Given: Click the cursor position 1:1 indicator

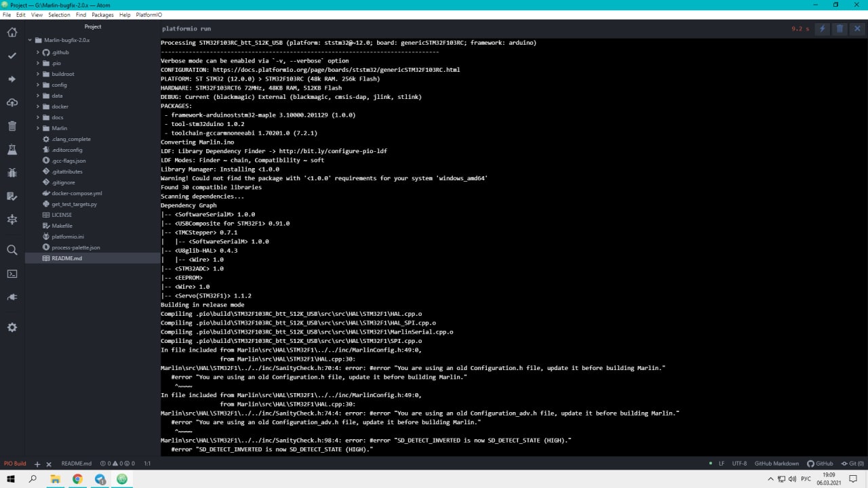Looking at the screenshot, I should 147,464.
